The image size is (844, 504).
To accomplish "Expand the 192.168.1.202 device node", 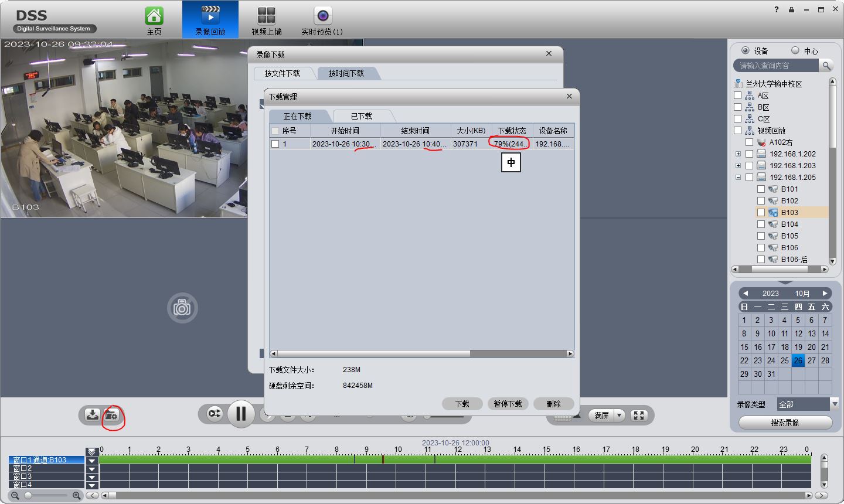I will point(738,154).
